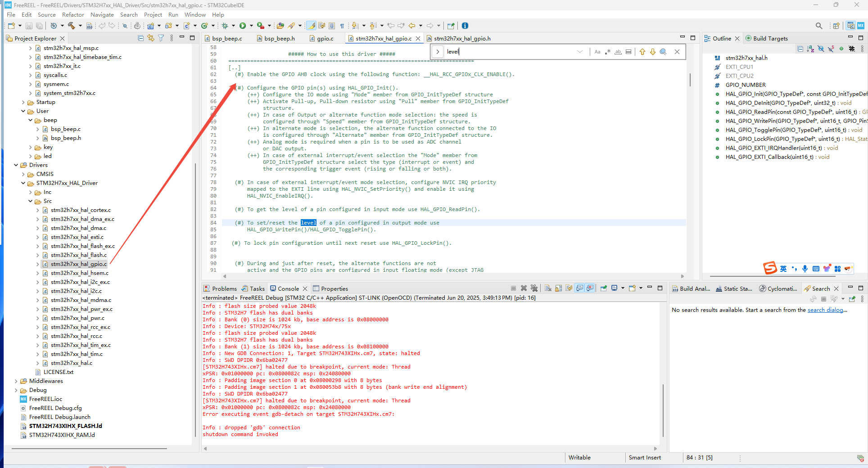The image size is (868, 468).
Task: Open the Project Explorer filter icon
Action: pyautogui.click(x=161, y=38)
